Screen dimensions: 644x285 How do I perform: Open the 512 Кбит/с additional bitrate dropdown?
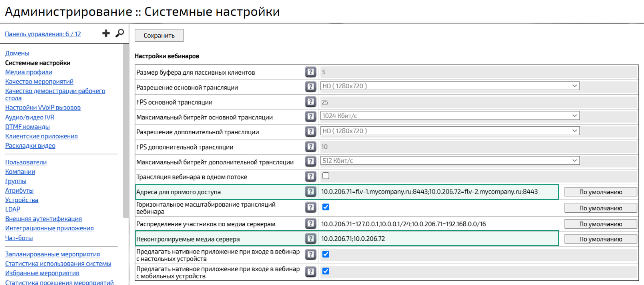(x=450, y=161)
